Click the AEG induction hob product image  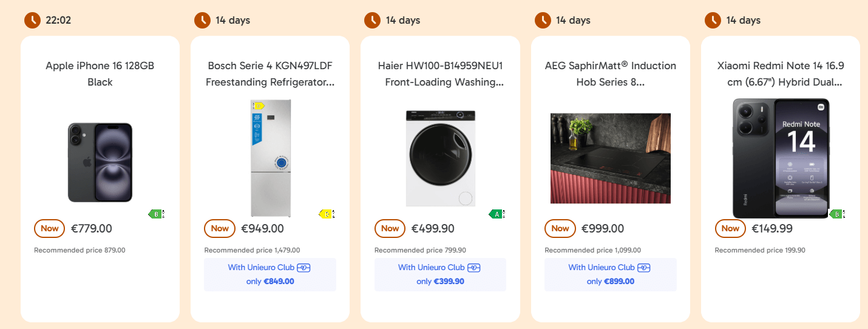click(611, 158)
